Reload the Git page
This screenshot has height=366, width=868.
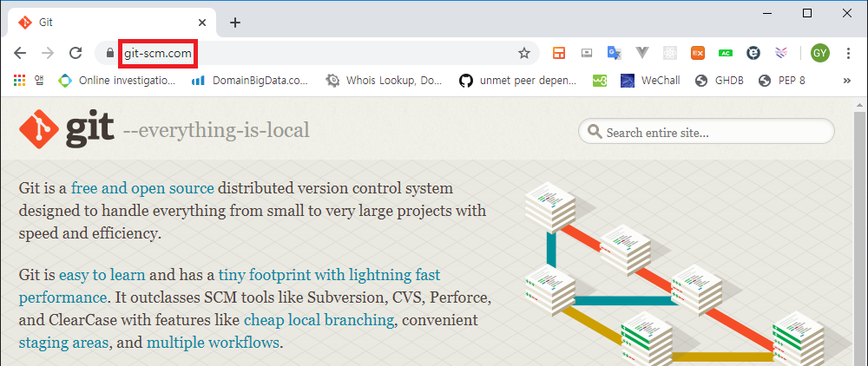[76, 53]
